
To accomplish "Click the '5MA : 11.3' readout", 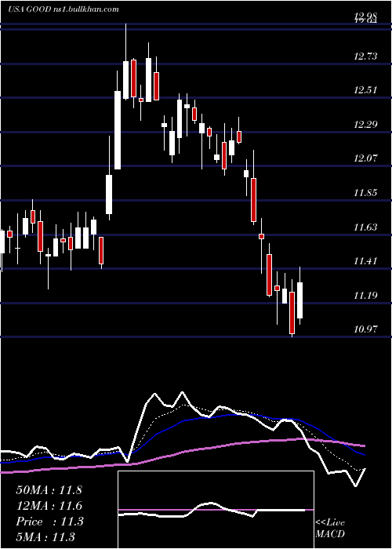I will pos(45,536).
